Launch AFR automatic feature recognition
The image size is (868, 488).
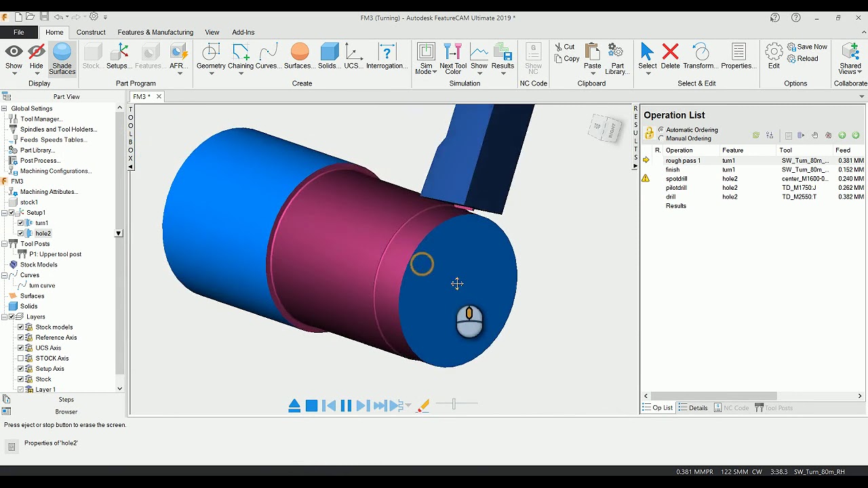pos(179,57)
